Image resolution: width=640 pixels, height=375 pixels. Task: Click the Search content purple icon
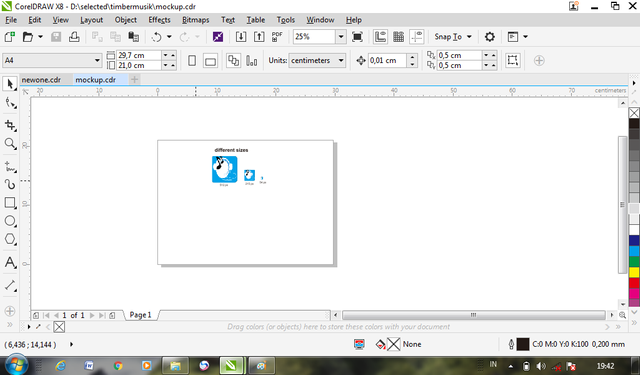[x=218, y=37]
